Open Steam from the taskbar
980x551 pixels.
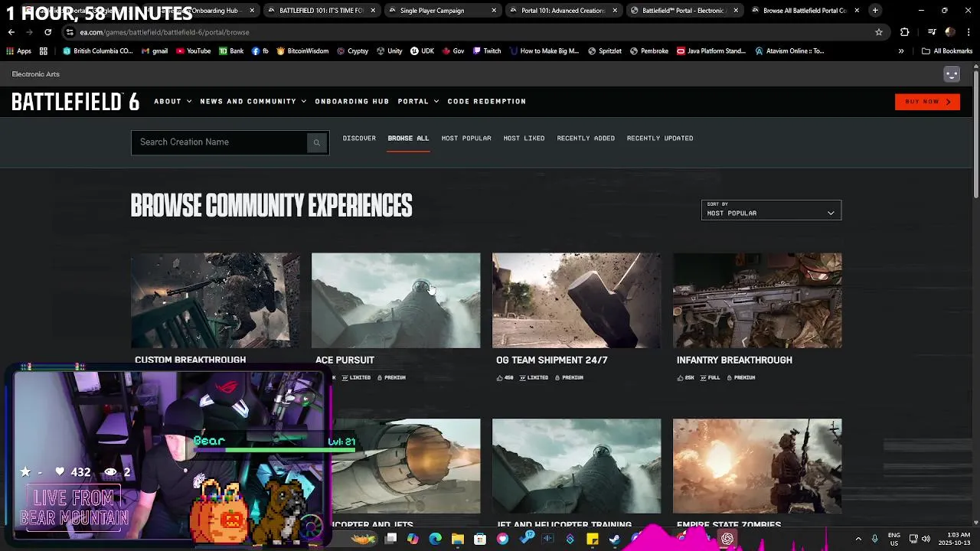point(614,539)
